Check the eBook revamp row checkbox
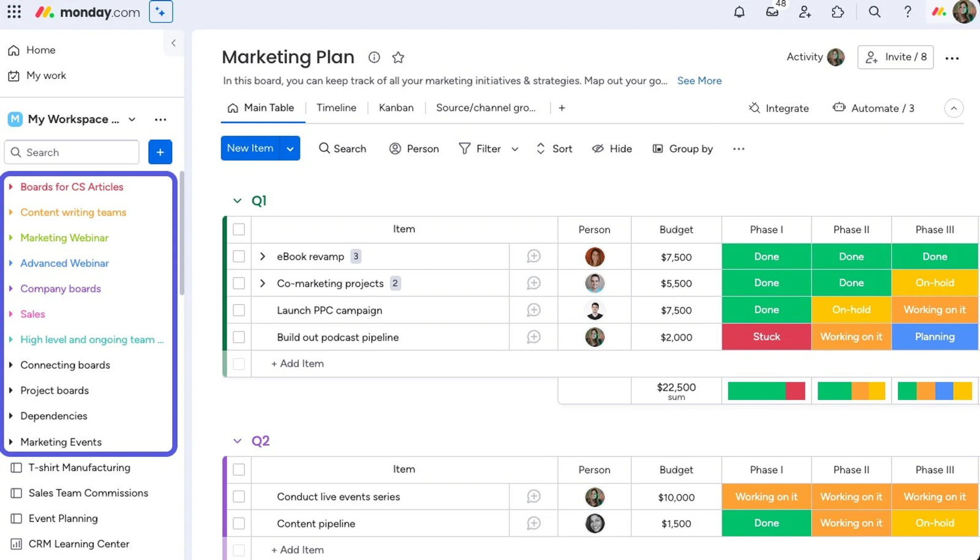Screen dimensions: 980x560 pos(238,256)
